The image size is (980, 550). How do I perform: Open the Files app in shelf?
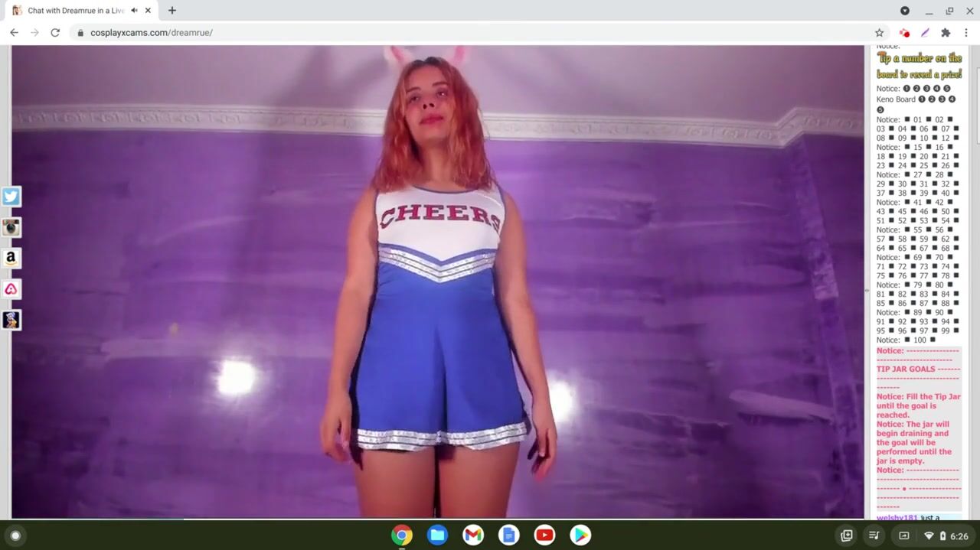(438, 535)
